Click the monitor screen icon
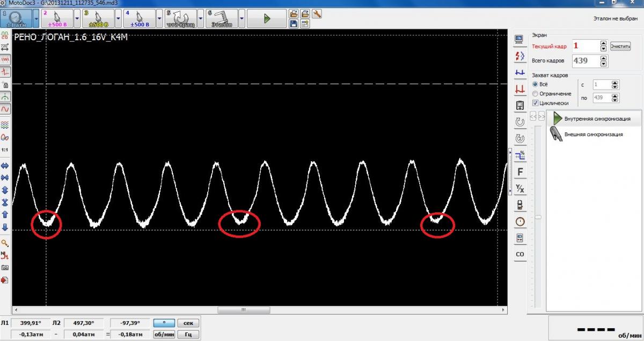 (x=519, y=39)
